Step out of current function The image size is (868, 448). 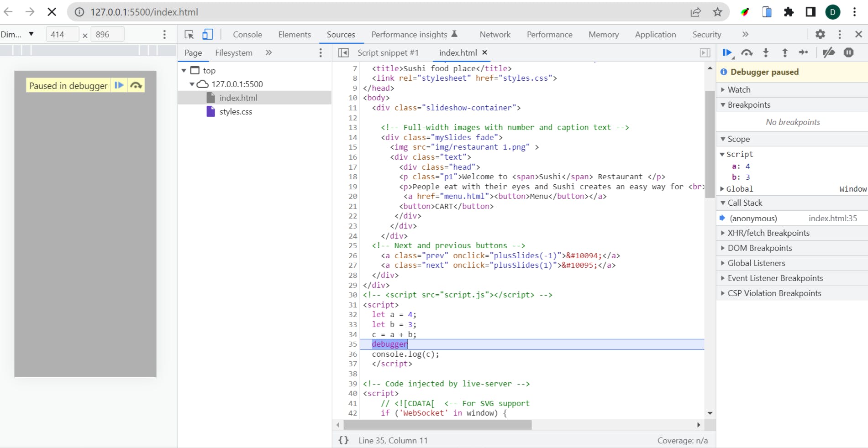(785, 53)
